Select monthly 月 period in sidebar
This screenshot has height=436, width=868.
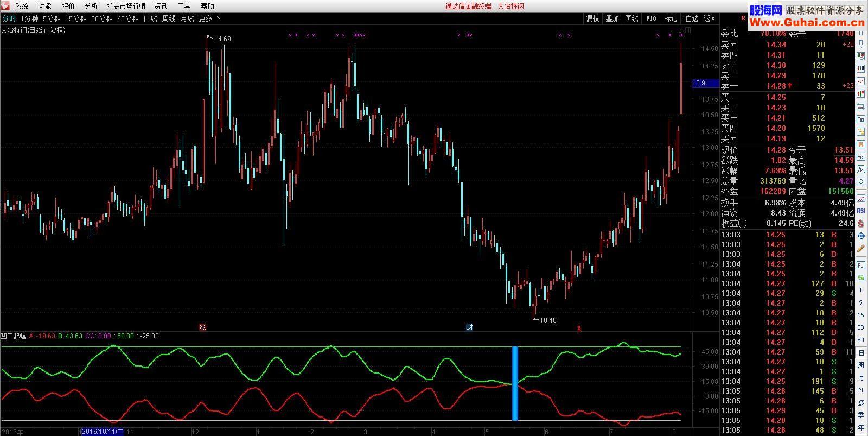(861, 377)
